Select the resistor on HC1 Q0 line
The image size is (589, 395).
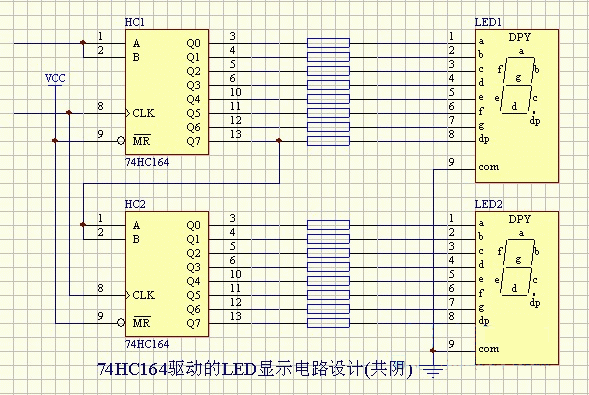[x=328, y=43]
